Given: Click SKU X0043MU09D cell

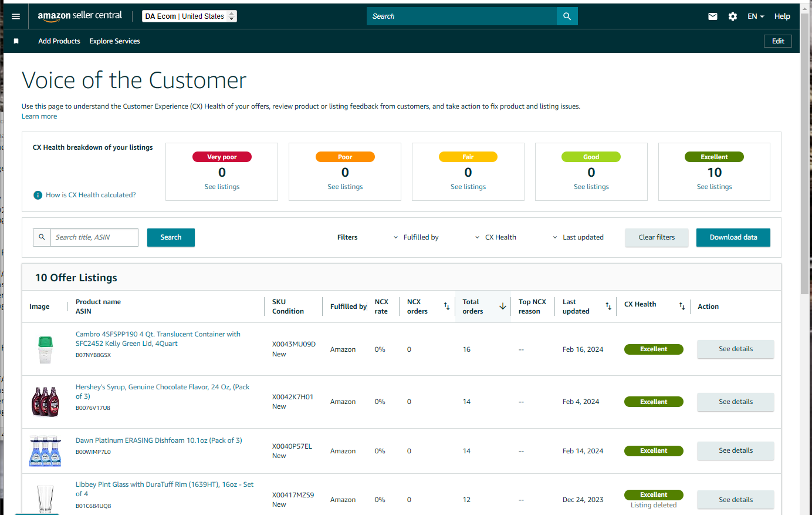Looking at the screenshot, I should coord(294,344).
